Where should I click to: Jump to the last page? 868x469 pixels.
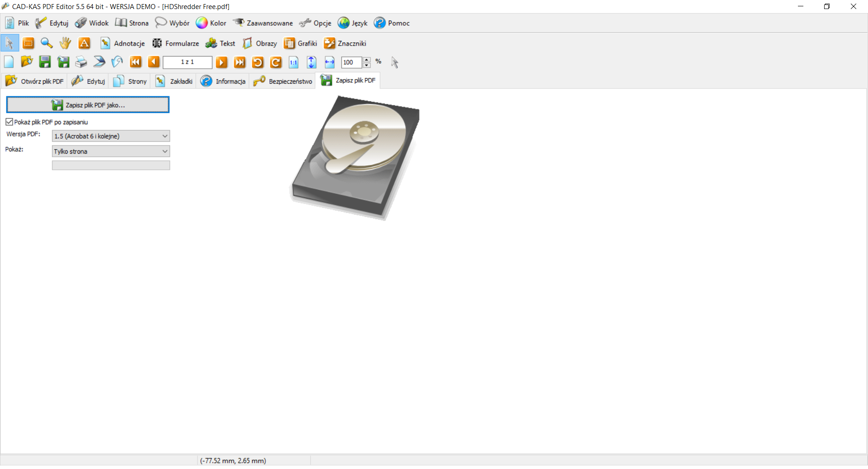[240, 62]
